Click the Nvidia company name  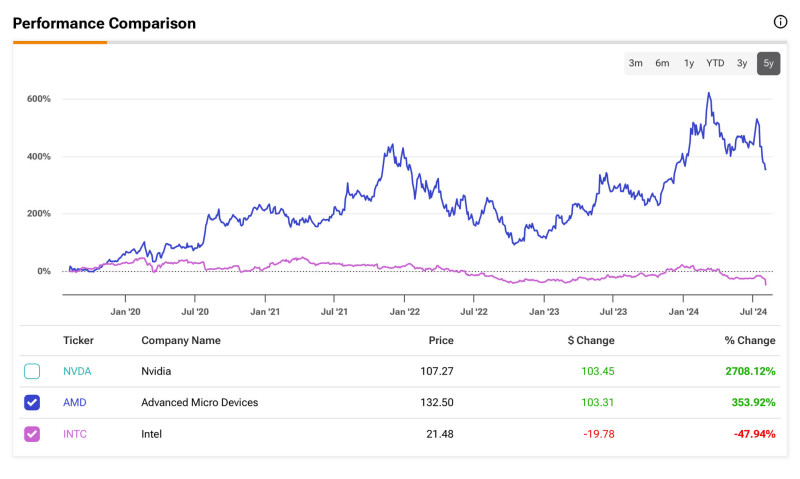pos(156,371)
